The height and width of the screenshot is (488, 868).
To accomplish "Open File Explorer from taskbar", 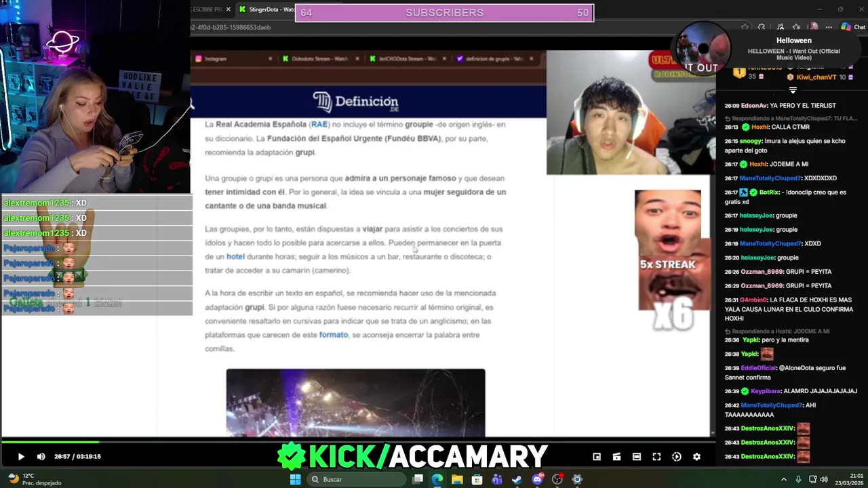I will (457, 479).
